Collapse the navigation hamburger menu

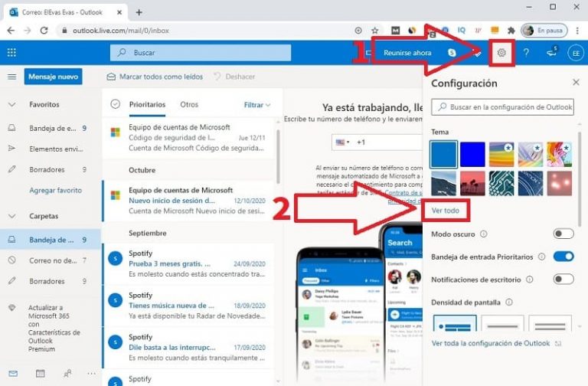[12, 77]
